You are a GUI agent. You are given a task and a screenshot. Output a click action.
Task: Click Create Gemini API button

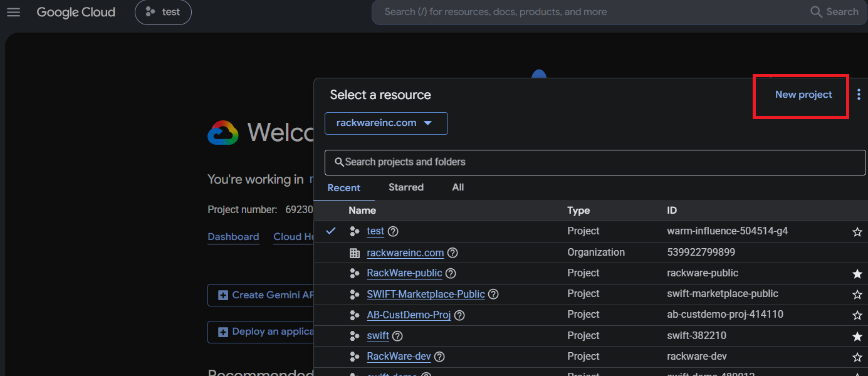pos(261,295)
